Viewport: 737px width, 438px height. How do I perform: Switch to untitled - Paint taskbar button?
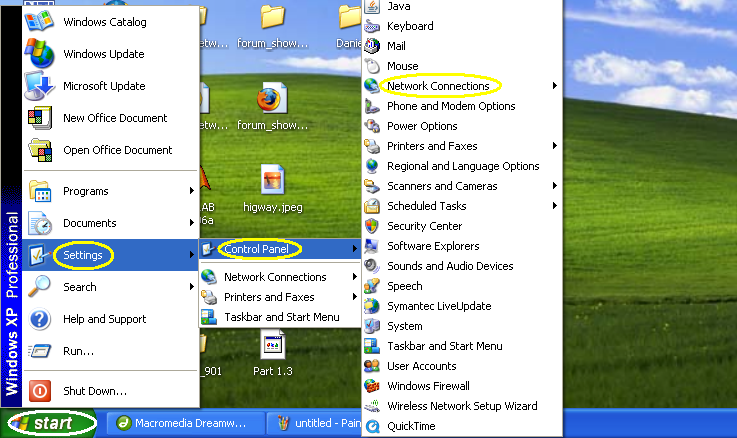pos(315,423)
